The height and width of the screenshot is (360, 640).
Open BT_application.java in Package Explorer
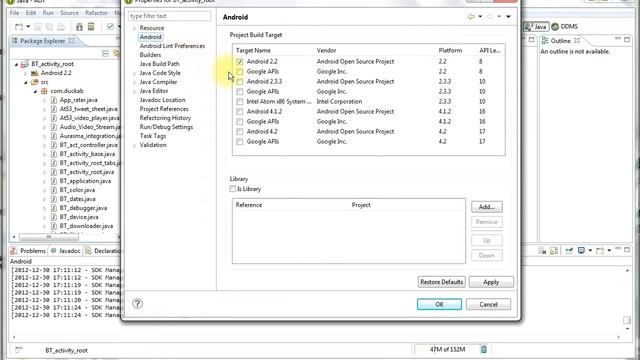point(85,181)
